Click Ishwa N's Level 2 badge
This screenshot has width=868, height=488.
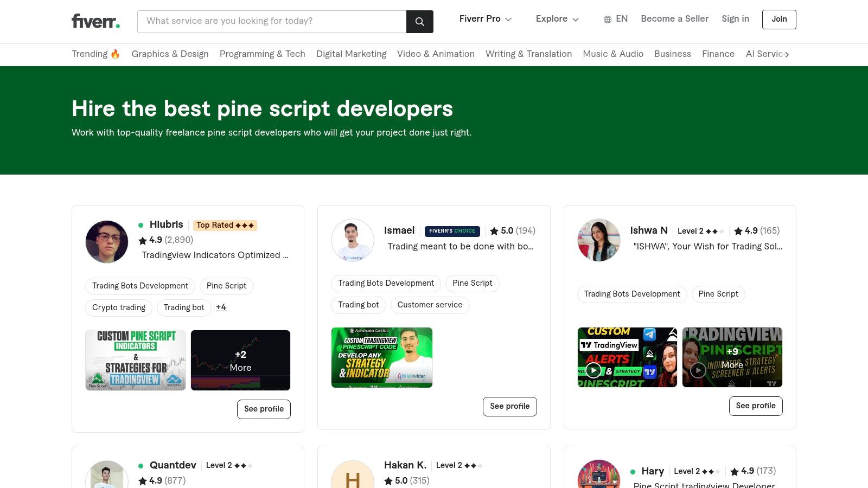click(701, 231)
